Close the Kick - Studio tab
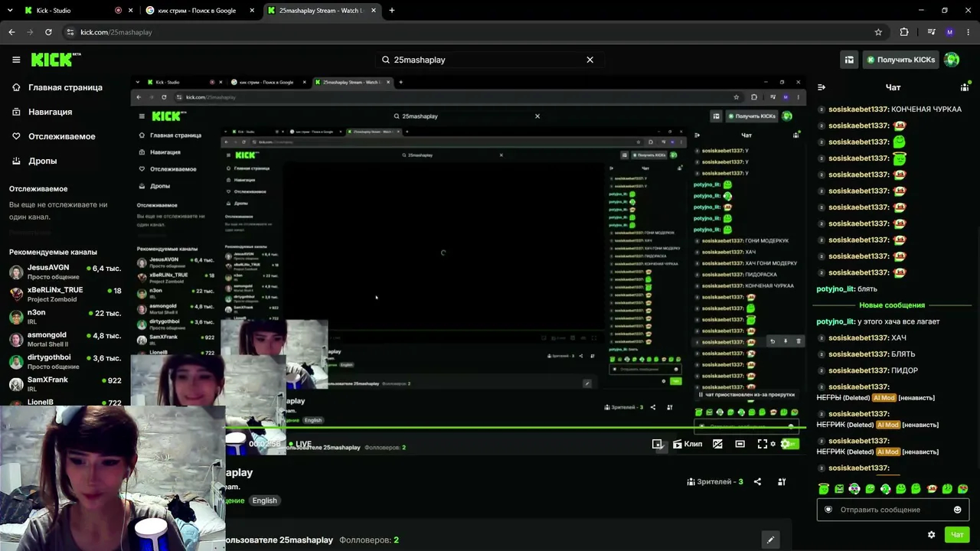Image resolution: width=980 pixels, height=551 pixels. click(131, 11)
